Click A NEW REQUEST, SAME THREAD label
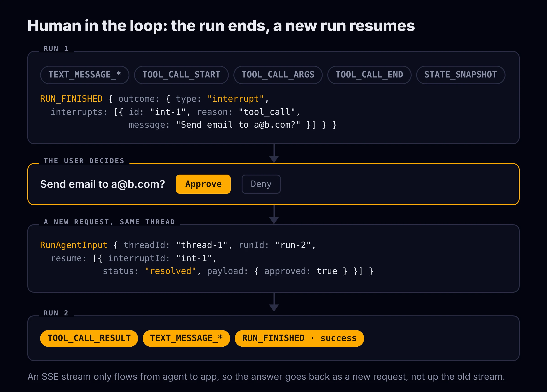This screenshot has width=547, height=392. (109, 222)
